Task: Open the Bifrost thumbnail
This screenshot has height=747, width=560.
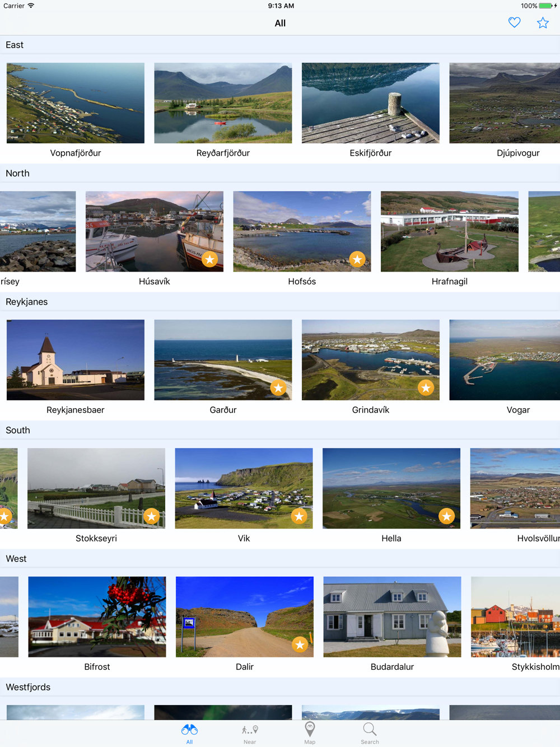Action: (x=97, y=617)
